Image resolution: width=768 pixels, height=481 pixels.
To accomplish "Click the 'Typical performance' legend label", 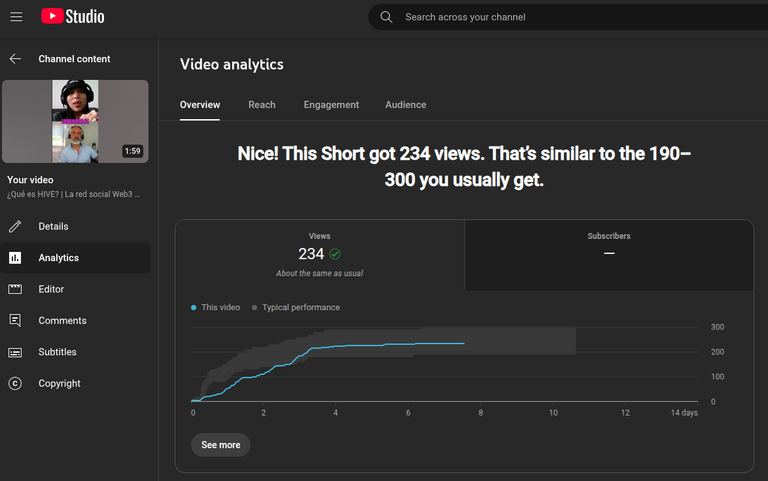I will tap(301, 308).
